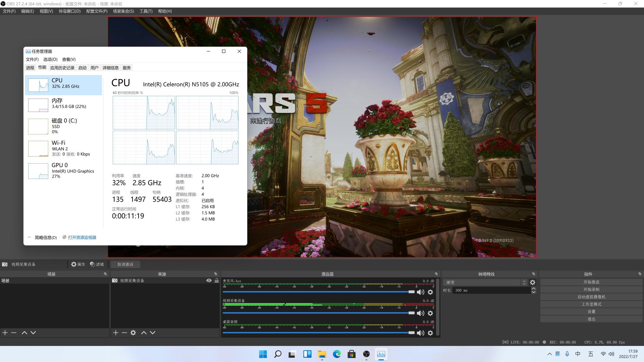The height and width of the screenshot is (362, 644).
Task: Add a new source with plus icon
Action: pyautogui.click(x=116, y=333)
